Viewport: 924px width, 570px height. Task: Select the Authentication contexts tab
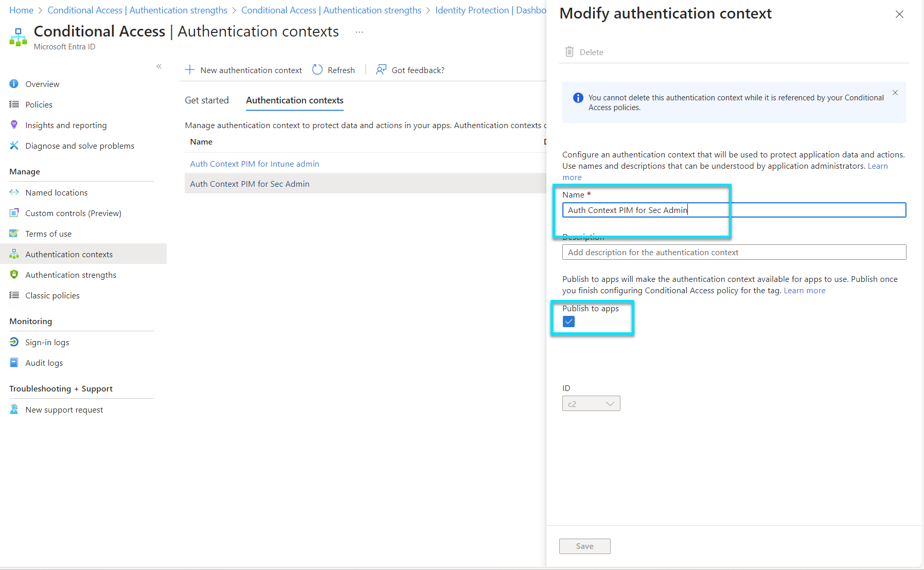pos(295,100)
